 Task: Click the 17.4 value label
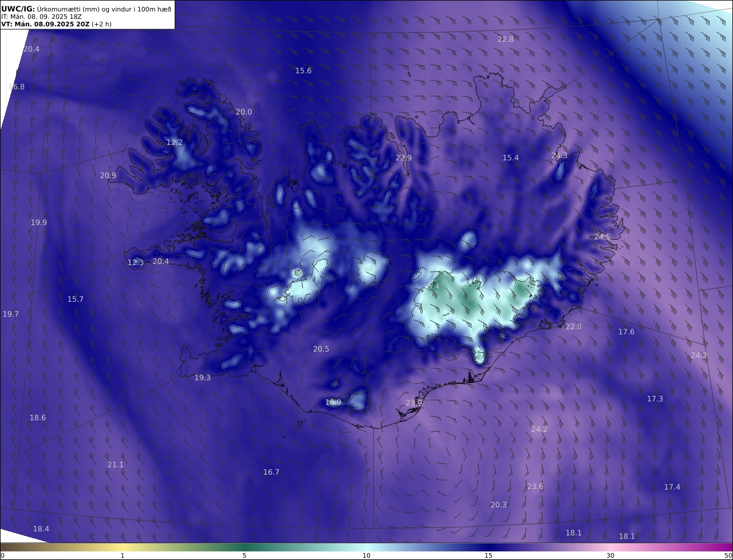pos(672,487)
